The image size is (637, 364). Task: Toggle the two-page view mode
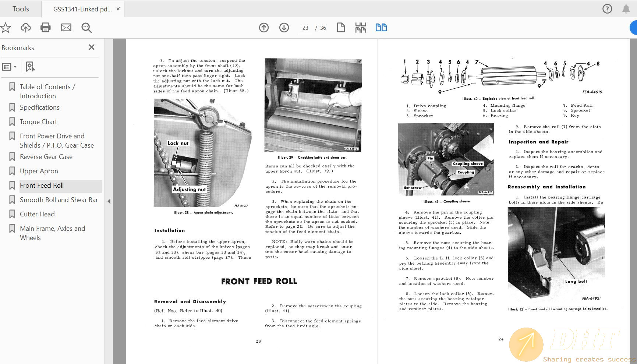pos(381,28)
